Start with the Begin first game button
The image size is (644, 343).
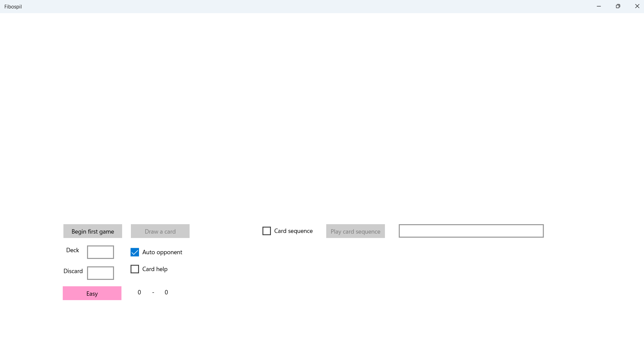tap(93, 231)
